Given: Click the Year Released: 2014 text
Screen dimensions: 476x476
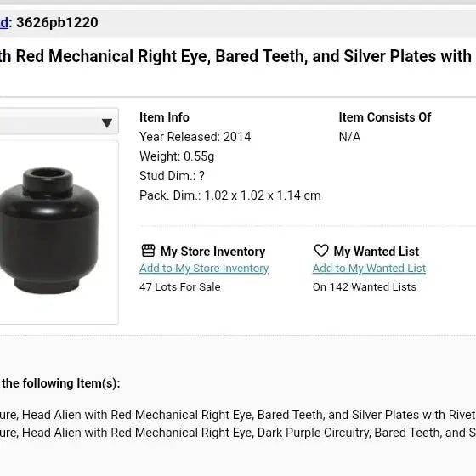Looking at the screenshot, I should click(195, 137).
